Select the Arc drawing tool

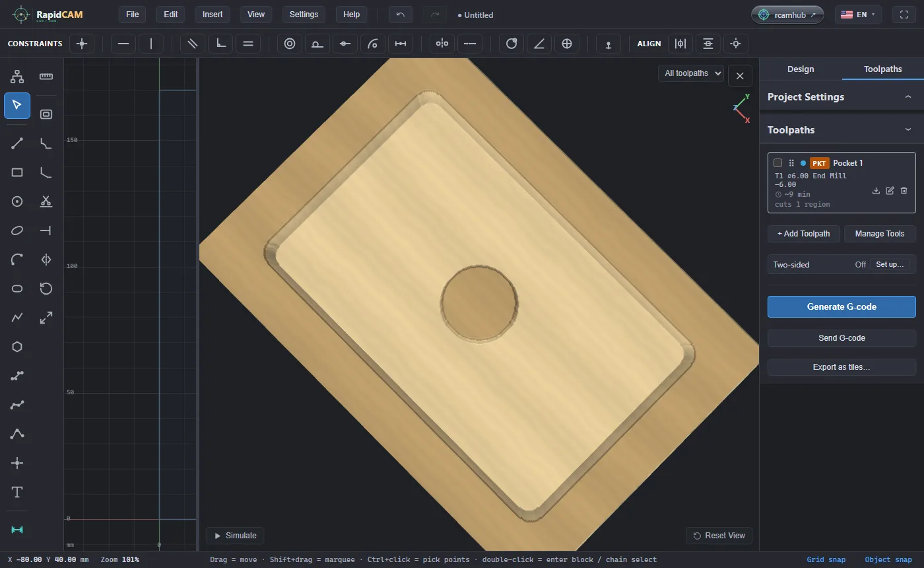[17, 260]
